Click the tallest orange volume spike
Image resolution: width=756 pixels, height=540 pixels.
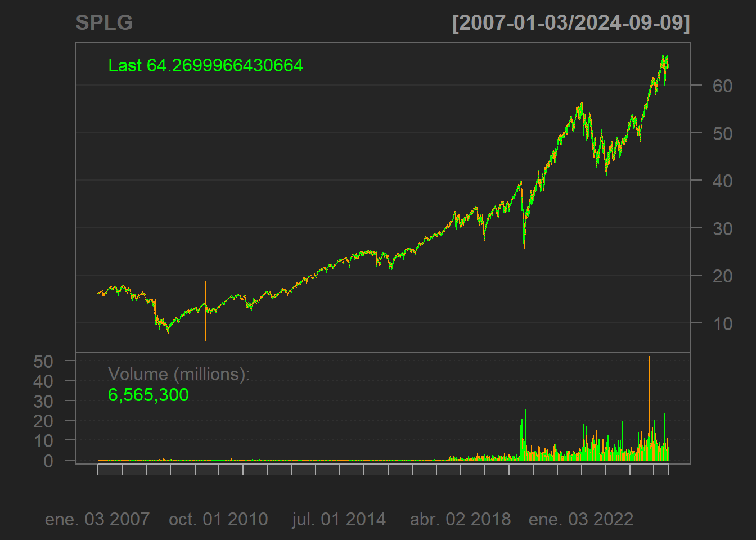[650, 394]
